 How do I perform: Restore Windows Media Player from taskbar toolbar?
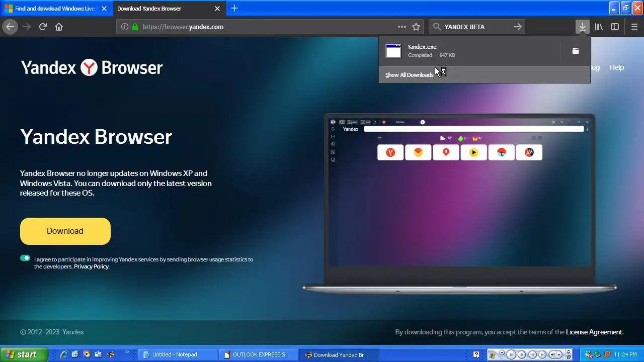coord(569,357)
